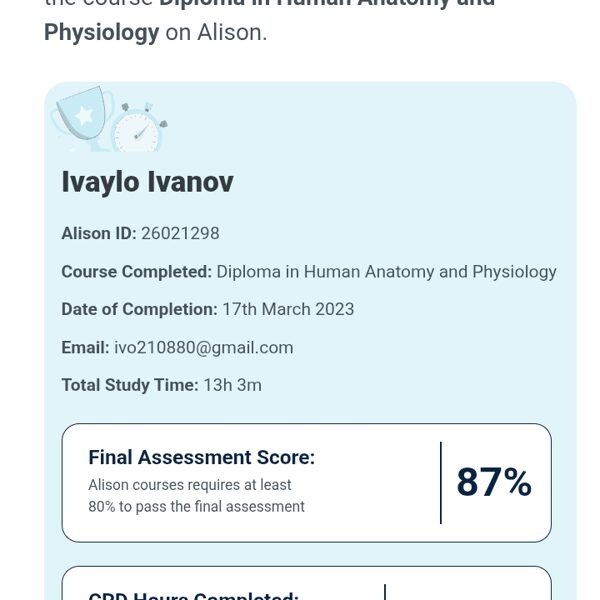The image size is (600, 600).
Task: Click the learner name Ivaylo Ivanov
Action: pyautogui.click(x=147, y=182)
